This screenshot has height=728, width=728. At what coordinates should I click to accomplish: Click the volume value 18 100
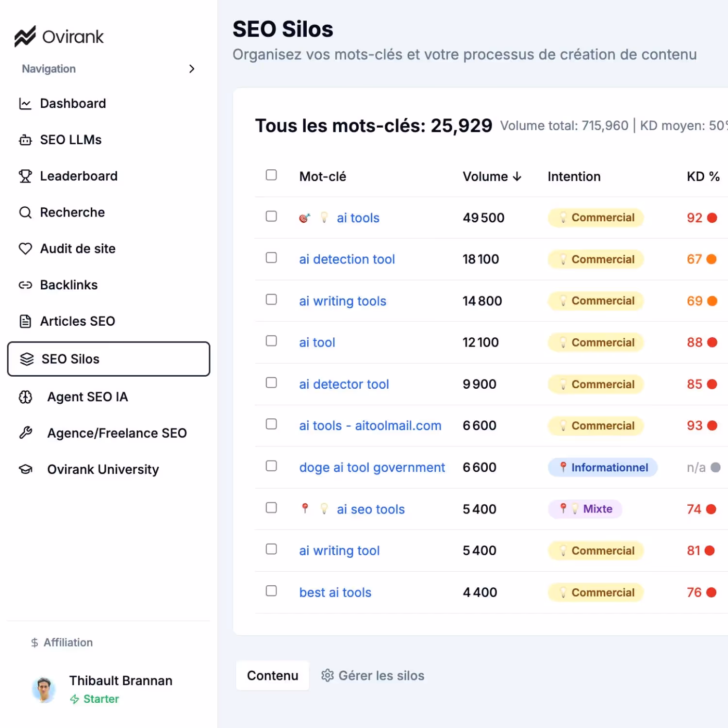point(481,259)
